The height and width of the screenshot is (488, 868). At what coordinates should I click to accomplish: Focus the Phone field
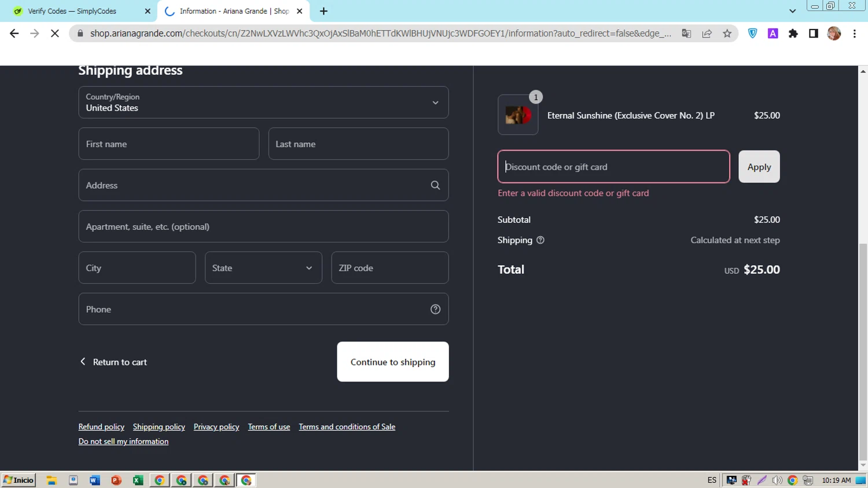[x=263, y=309]
